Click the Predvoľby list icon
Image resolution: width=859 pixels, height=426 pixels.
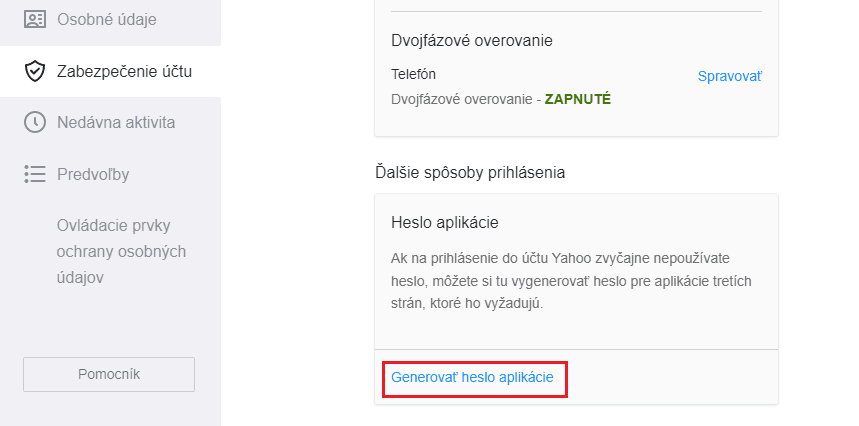[x=35, y=174]
